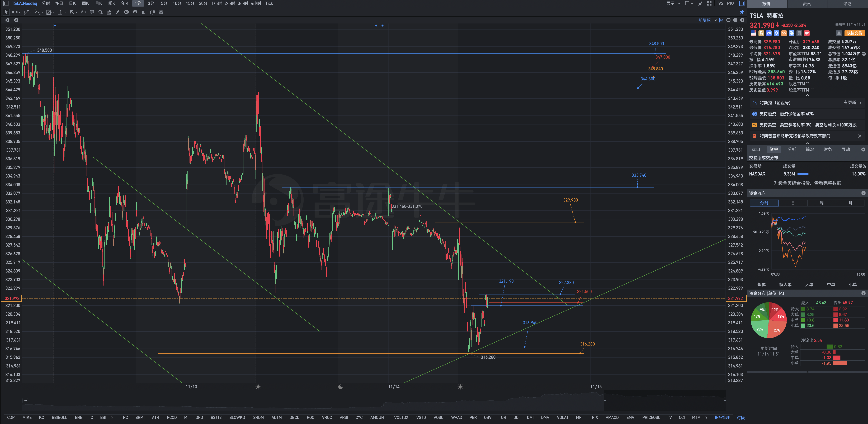Dismiss the 特朗普宣布马斯克 news banner
Image resolution: width=868 pixels, height=424 pixels.
click(860, 136)
